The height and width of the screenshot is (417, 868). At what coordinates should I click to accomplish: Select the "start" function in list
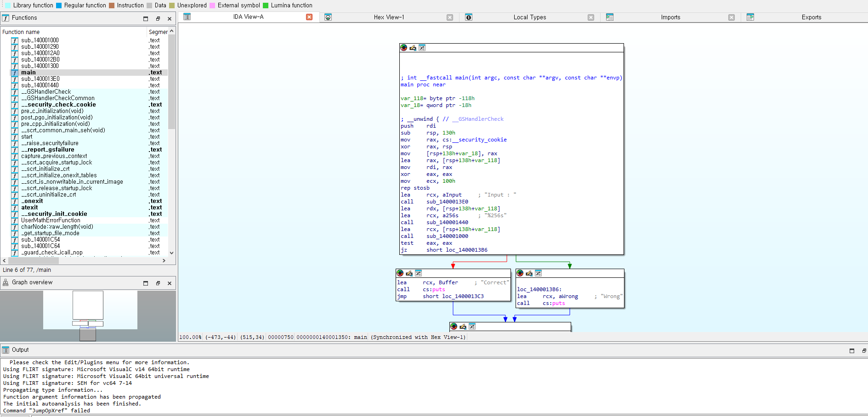[27, 137]
